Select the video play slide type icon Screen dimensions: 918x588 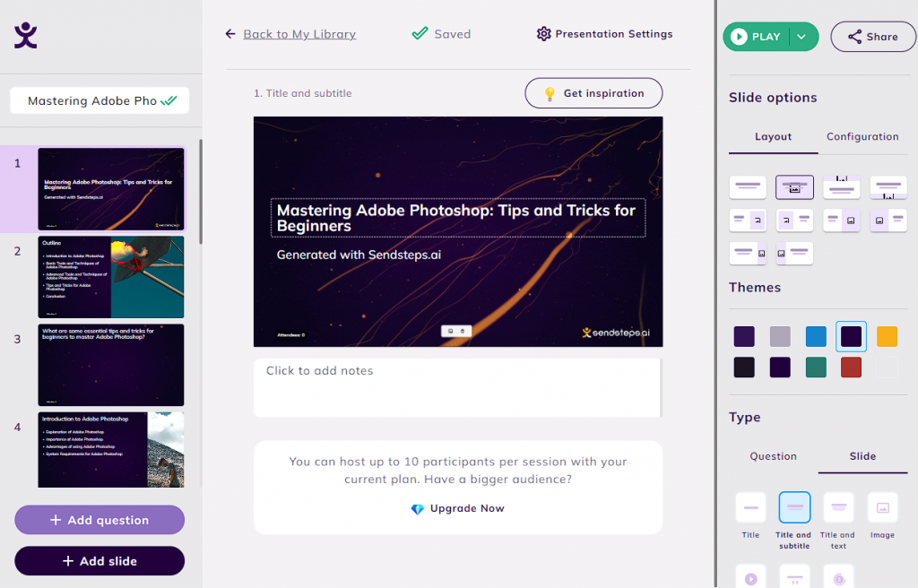750,577
